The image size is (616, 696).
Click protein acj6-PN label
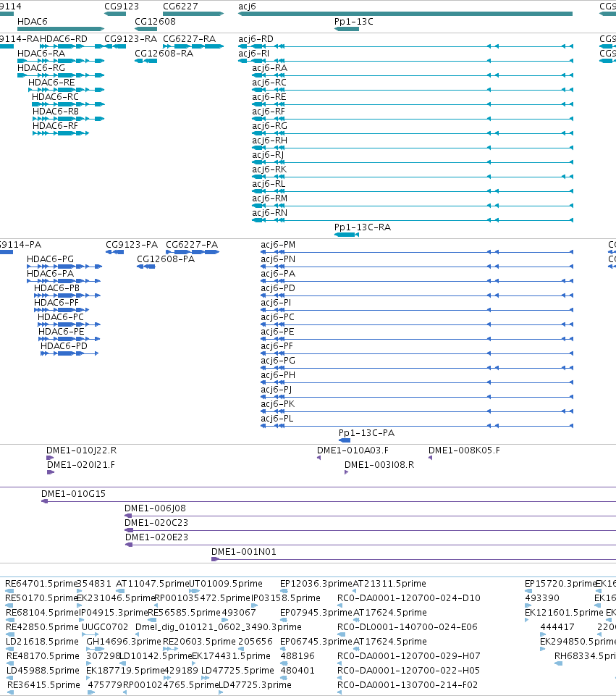tap(278, 259)
